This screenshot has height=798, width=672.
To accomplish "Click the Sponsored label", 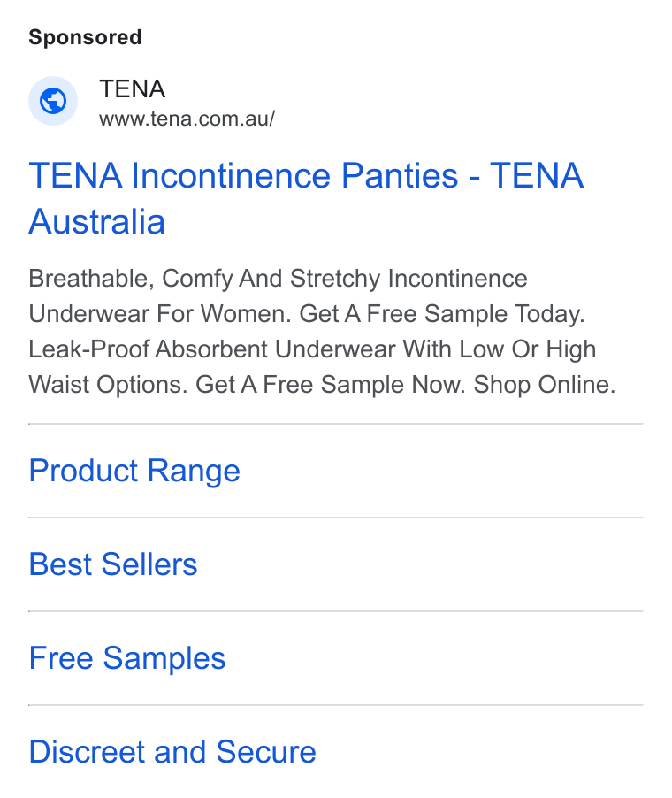I will click(85, 37).
